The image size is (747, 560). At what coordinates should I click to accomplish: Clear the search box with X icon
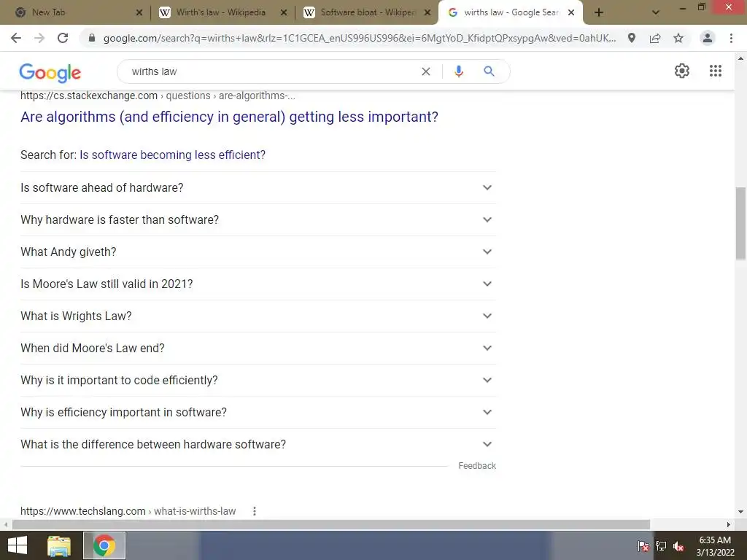(426, 71)
